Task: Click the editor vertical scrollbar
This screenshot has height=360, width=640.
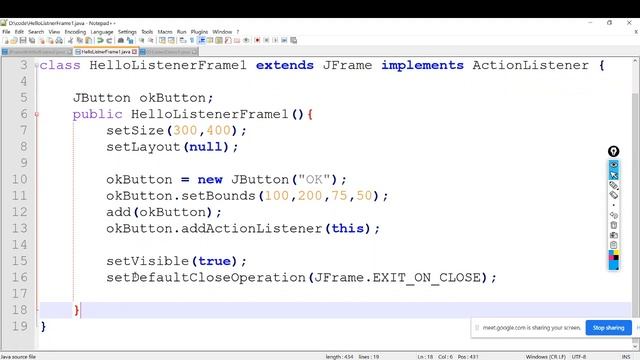Action: pyautogui.click(x=635, y=204)
